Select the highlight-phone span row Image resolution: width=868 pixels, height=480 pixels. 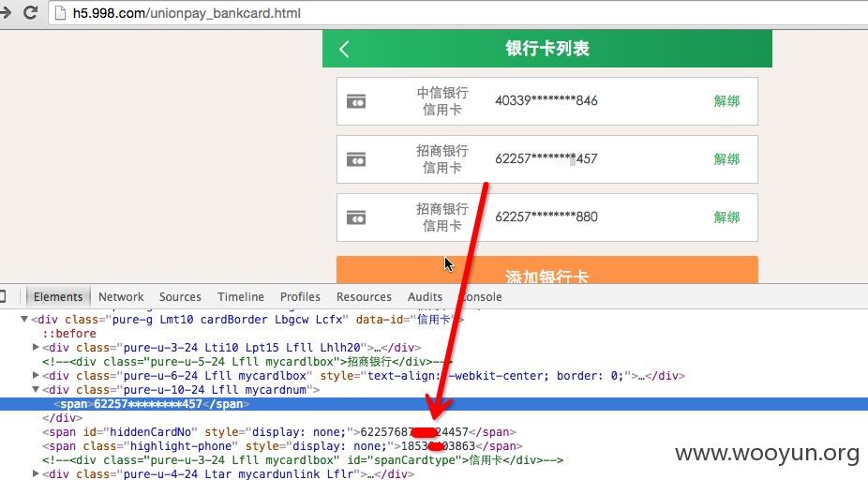(282, 446)
